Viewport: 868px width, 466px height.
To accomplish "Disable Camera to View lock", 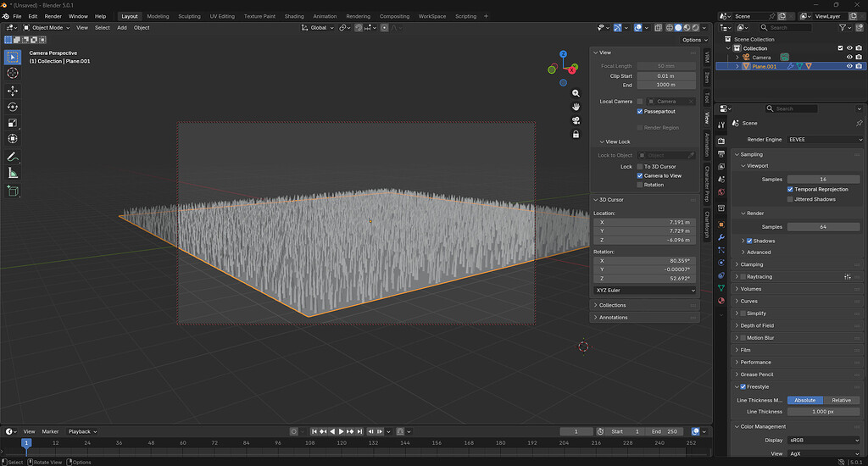I will (640, 175).
